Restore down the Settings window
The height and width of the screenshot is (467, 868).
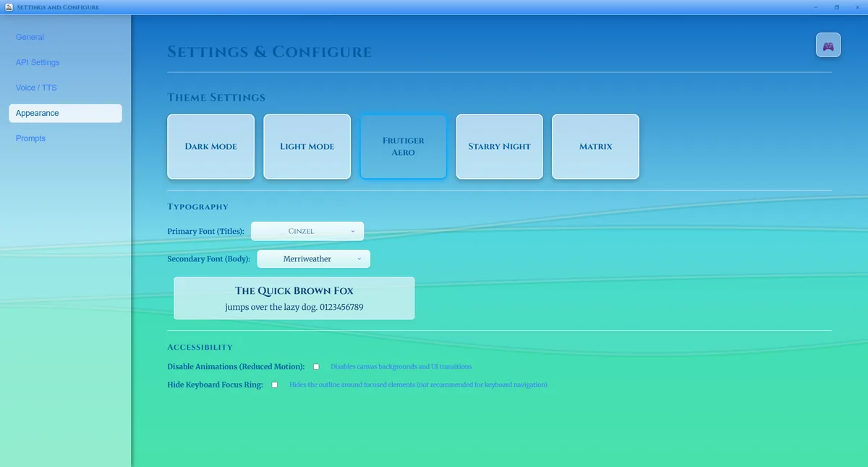[837, 7]
